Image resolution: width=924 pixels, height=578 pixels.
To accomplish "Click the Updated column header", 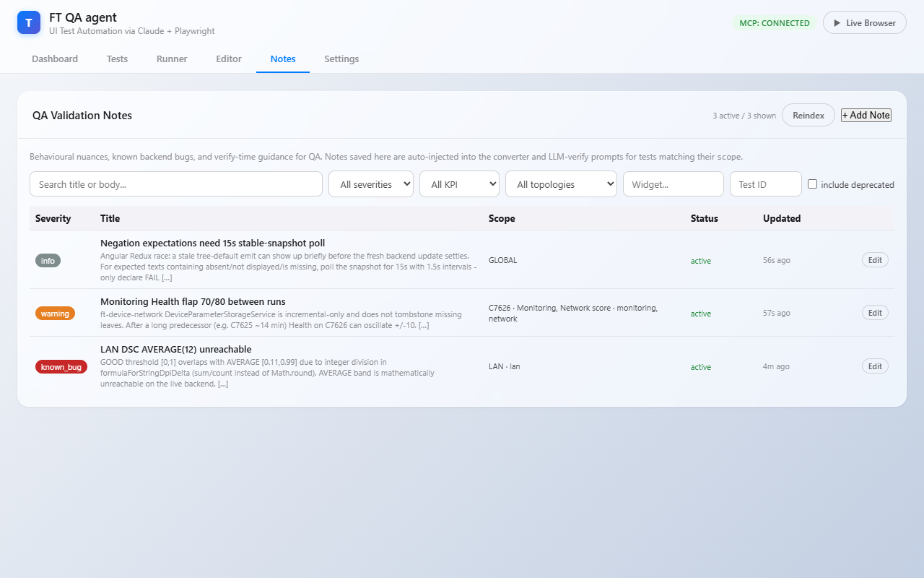I will (x=782, y=218).
